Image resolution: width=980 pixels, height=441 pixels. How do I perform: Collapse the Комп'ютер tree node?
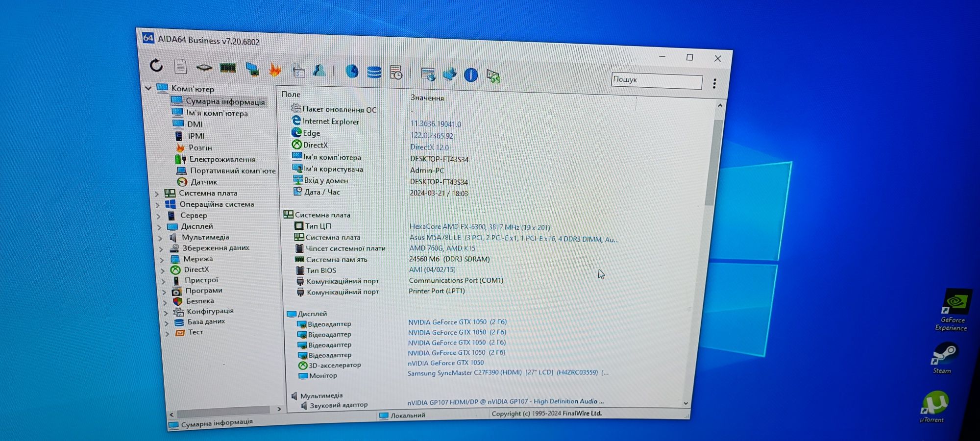tap(148, 88)
